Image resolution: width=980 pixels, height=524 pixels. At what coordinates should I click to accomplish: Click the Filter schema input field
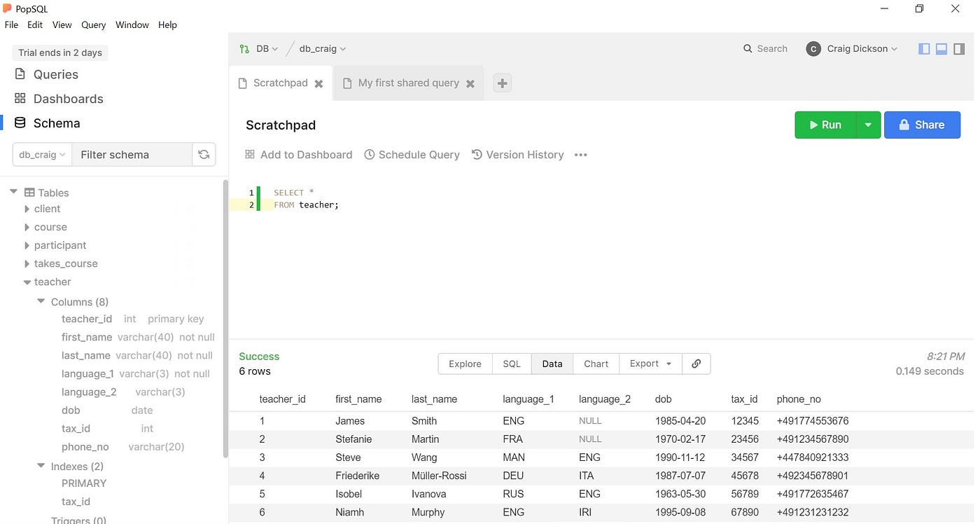132,155
